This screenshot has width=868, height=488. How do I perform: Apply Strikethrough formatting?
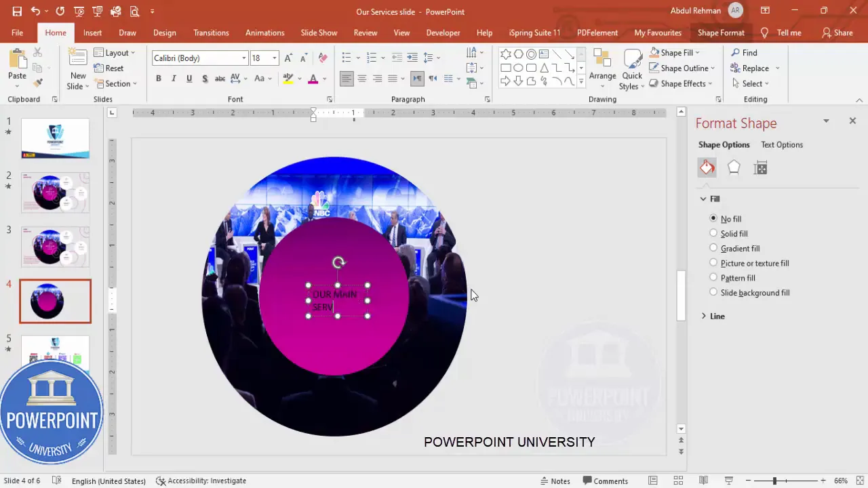pyautogui.click(x=220, y=79)
